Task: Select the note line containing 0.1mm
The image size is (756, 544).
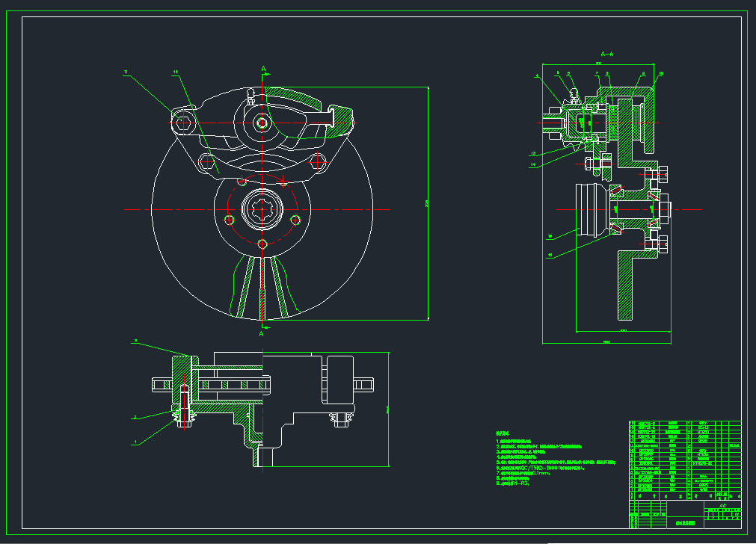Action: click(x=523, y=473)
